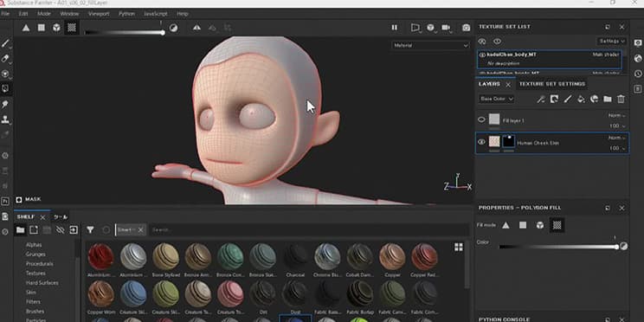Switch to Texture Set Settings tab

click(552, 84)
